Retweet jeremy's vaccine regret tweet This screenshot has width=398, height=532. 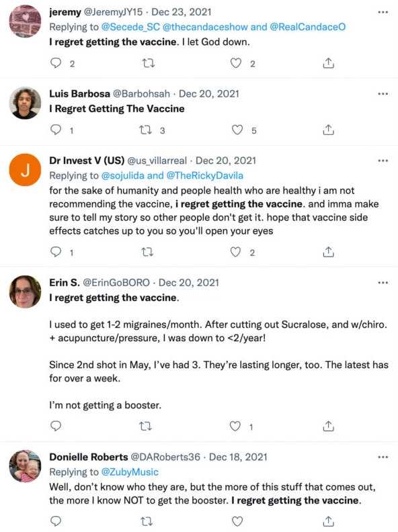tap(148, 63)
